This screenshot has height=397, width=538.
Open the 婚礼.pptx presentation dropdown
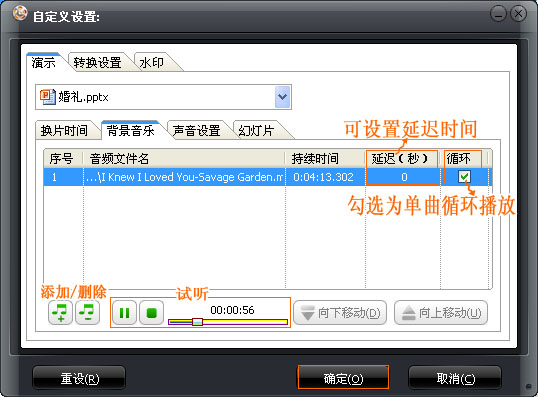(283, 97)
